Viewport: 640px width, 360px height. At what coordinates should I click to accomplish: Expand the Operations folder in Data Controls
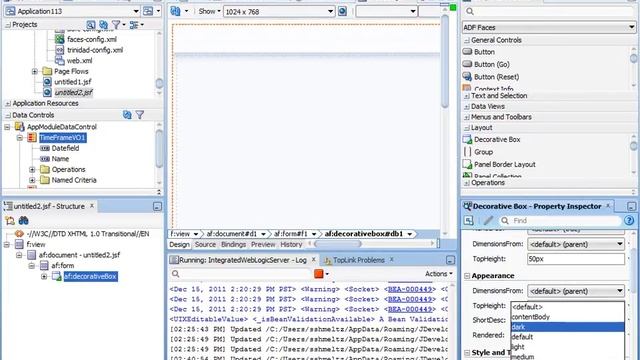[x=32, y=169]
